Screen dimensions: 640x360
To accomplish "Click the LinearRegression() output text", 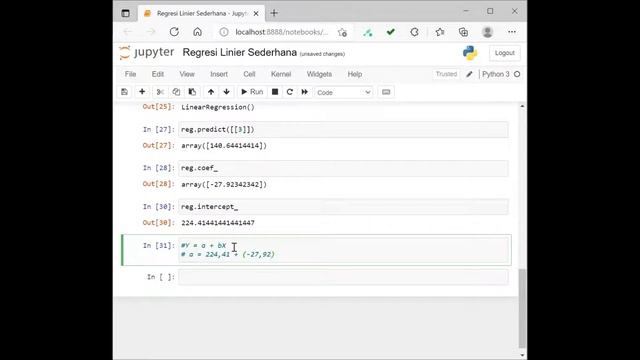I will point(218,107).
